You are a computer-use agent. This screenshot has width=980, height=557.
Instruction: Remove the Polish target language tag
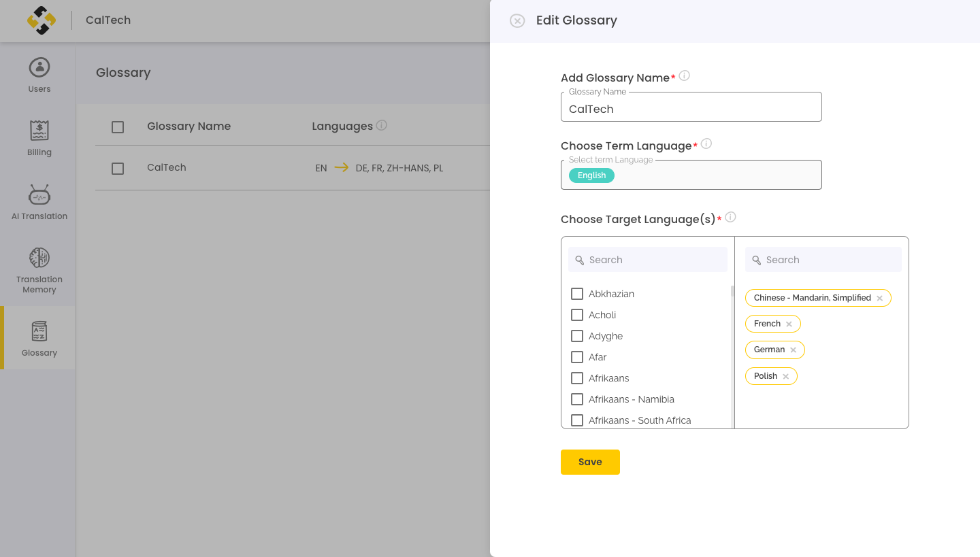(785, 376)
